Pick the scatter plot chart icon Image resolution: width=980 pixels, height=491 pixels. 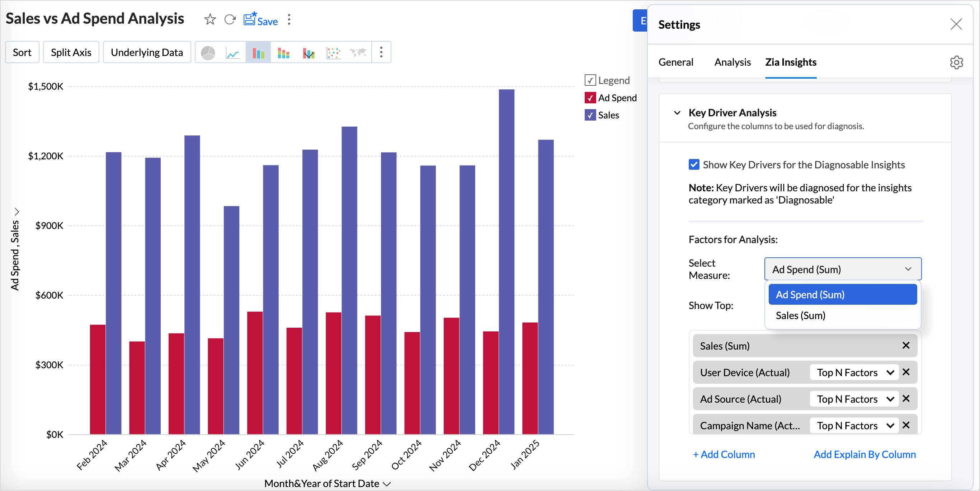pyautogui.click(x=334, y=52)
